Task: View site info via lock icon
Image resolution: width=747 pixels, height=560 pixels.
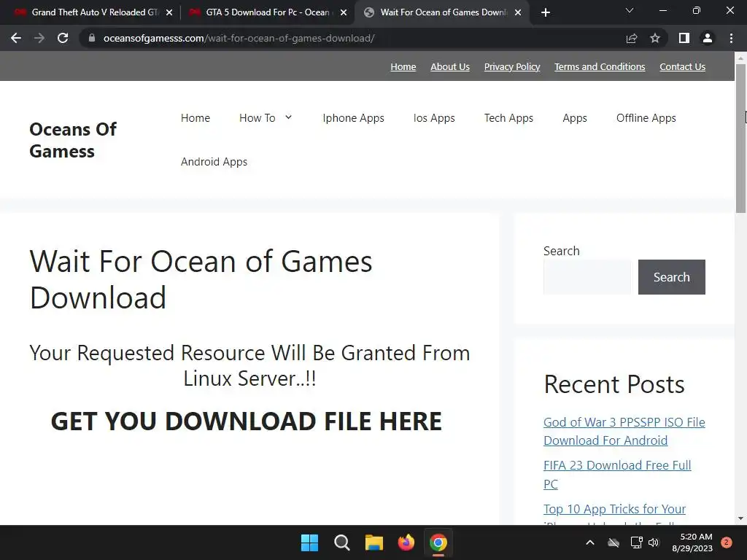Action: pos(92,38)
